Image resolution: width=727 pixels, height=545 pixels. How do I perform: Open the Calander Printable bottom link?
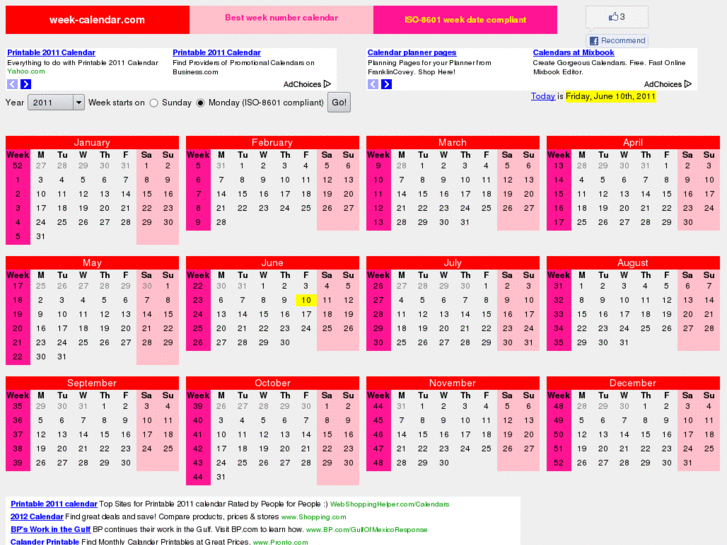coord(45,541)
